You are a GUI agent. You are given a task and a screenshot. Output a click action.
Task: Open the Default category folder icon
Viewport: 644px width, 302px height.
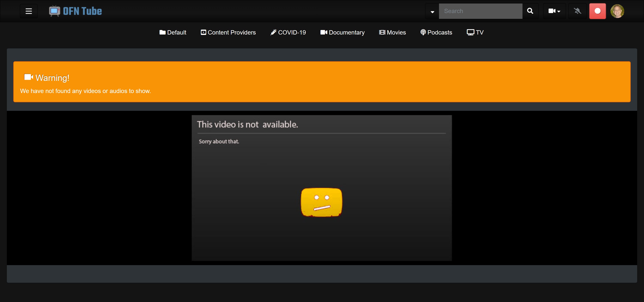(x=162, y=32)
